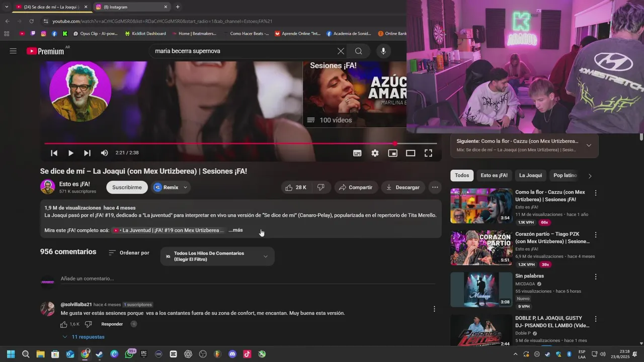The image size is (644, 362).
Task: Switch to the miniplayer view
Action: [392, 153]
